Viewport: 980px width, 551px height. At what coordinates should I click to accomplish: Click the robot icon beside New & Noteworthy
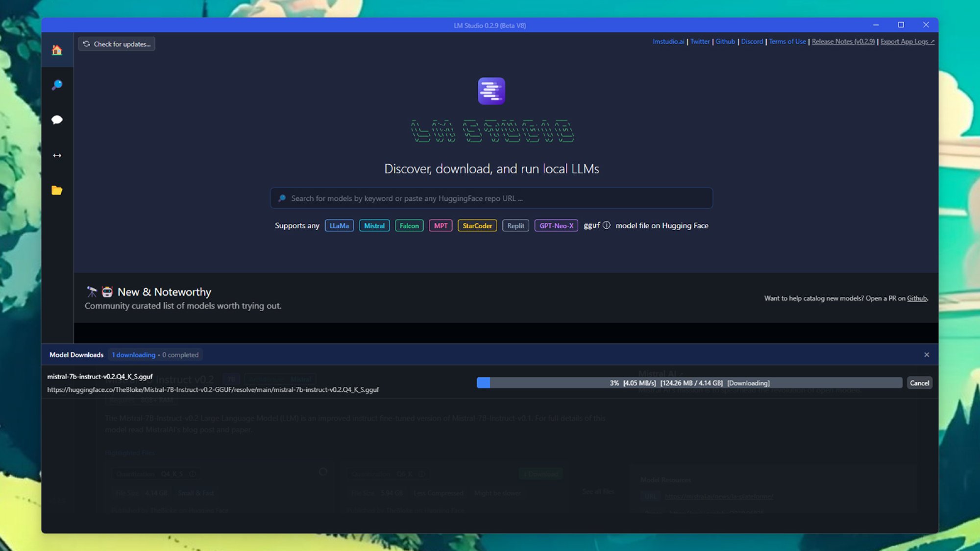[x=107, y=292]
